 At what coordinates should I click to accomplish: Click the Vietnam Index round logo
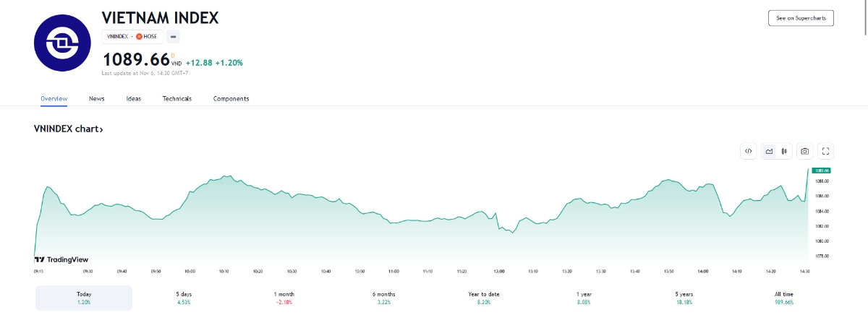[x=65, y=40]
